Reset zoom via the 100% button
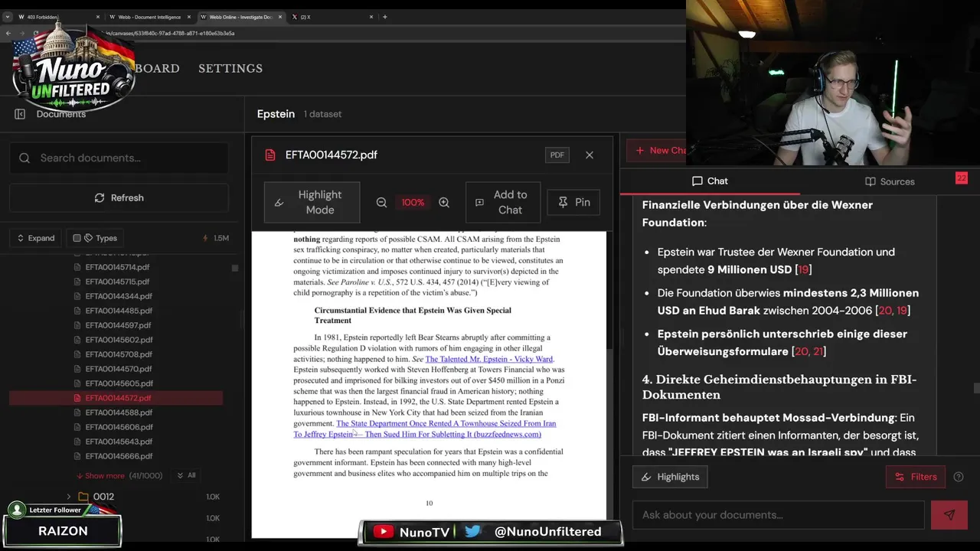 413,203
